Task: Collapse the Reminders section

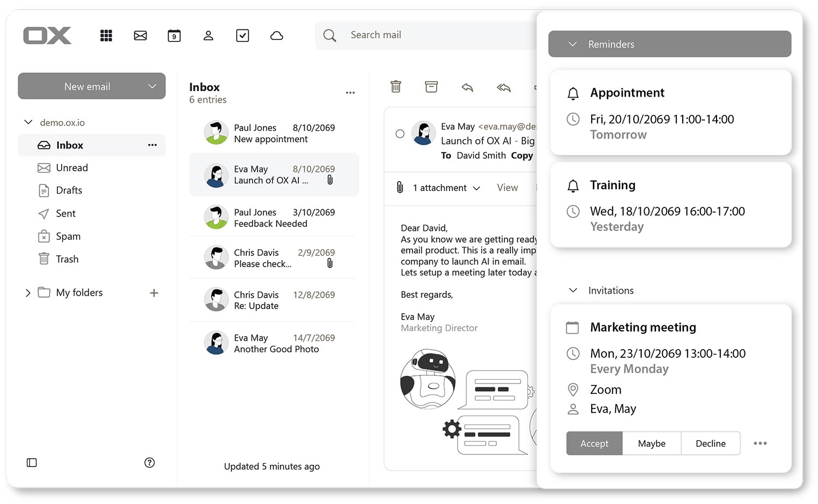Action: point(573,44)
